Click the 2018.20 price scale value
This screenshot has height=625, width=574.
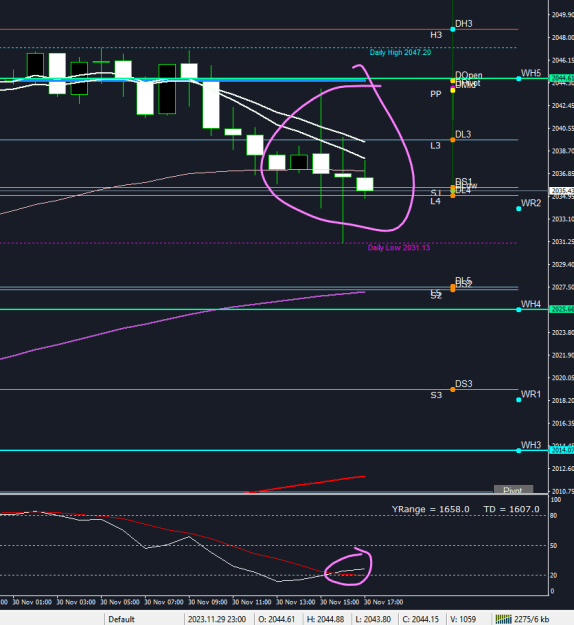tap(562, 401)
